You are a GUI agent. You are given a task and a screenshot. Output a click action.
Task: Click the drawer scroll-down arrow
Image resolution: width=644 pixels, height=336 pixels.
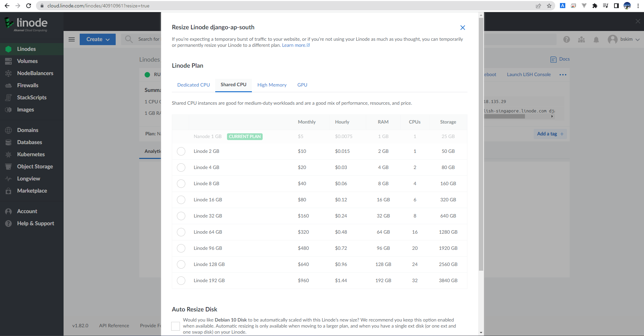[x=481, y=333]
